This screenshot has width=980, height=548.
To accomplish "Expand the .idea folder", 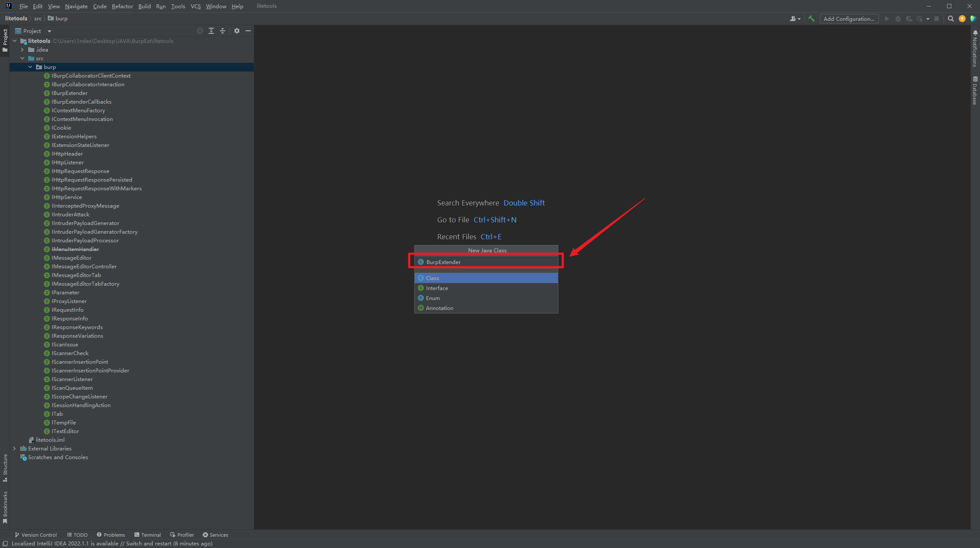I will (22, 49).
